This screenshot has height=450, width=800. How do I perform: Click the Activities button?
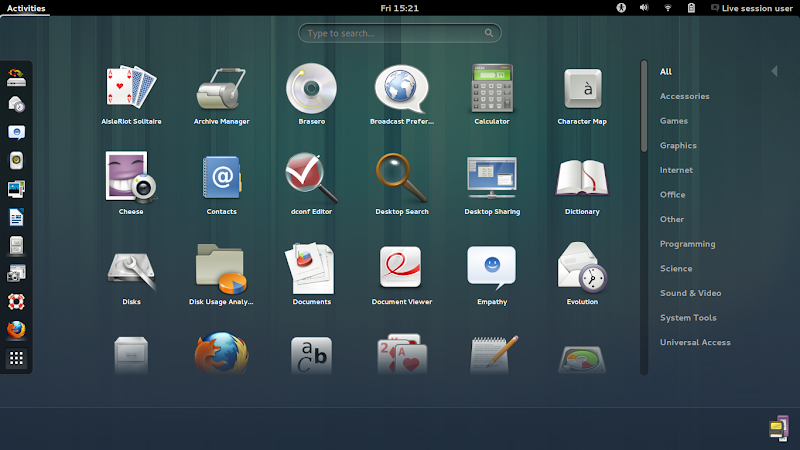coord(26,8)
